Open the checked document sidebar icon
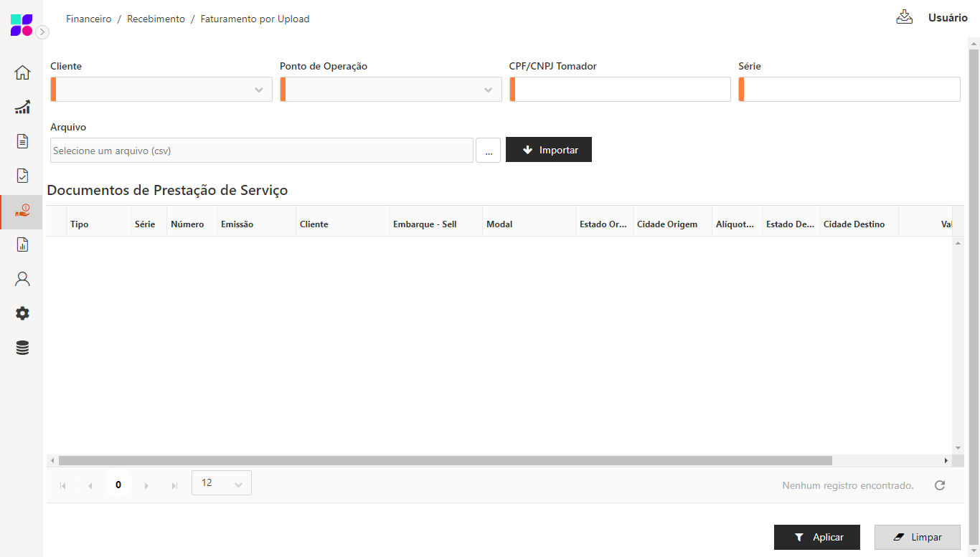Image resolution: width=980 pixels, height=557 pixels. pyautogui.click(x=22, y=176)
